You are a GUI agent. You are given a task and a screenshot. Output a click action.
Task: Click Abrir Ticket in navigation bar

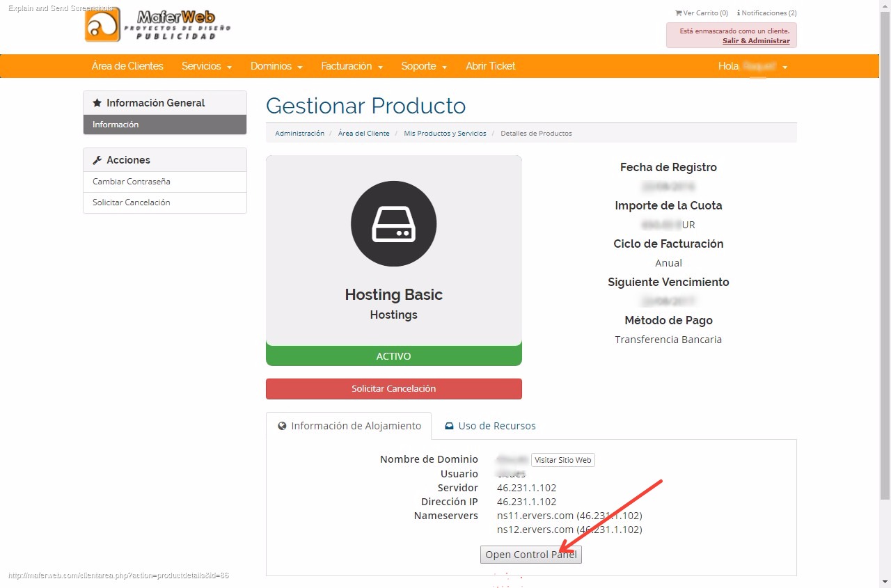[490, 66]
